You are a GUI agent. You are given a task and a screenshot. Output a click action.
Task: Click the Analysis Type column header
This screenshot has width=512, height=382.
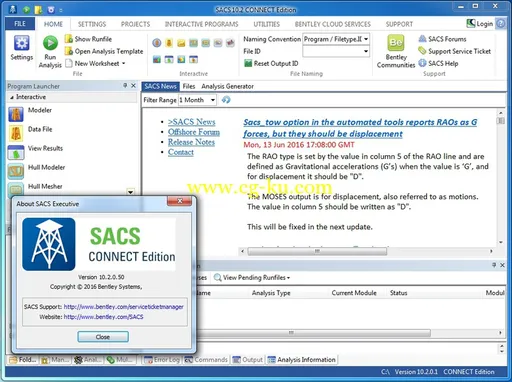coord(271,293)
